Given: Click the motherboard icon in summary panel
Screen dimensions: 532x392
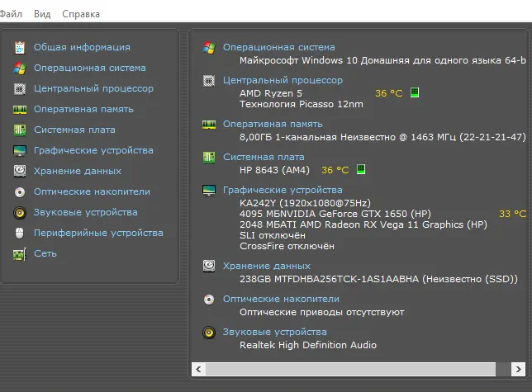Looking at the screenshot, I should [209, 157].
